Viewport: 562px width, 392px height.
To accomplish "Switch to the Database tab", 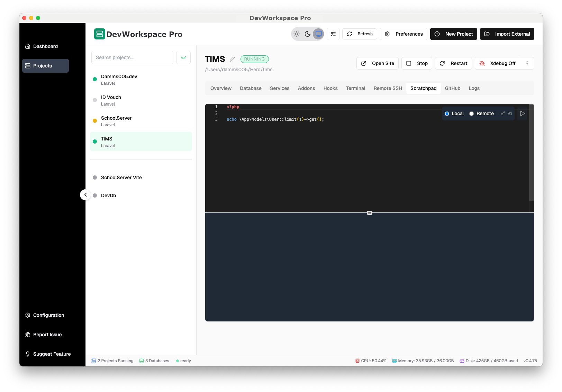I will point(251,88).
